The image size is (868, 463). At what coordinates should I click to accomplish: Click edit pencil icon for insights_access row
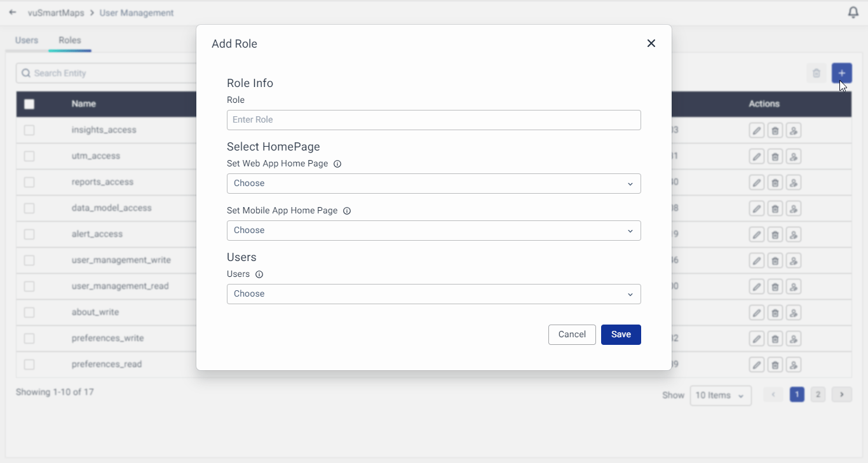756,131
